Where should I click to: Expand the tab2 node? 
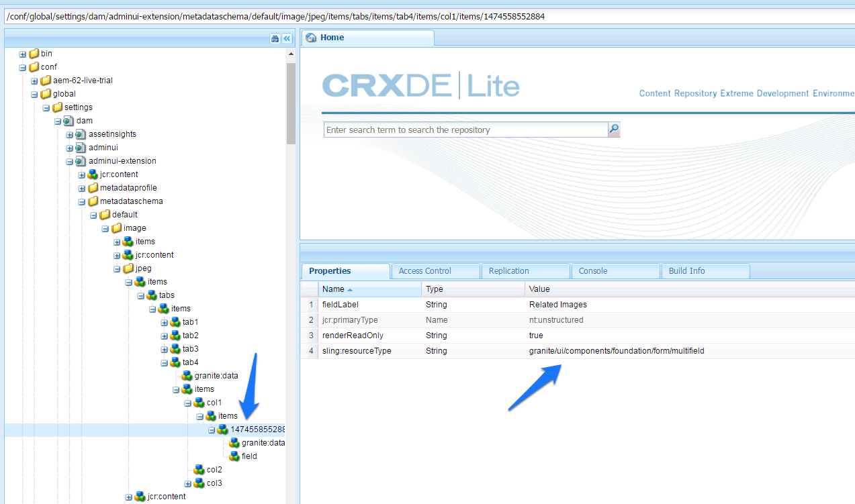coord(164,336)
